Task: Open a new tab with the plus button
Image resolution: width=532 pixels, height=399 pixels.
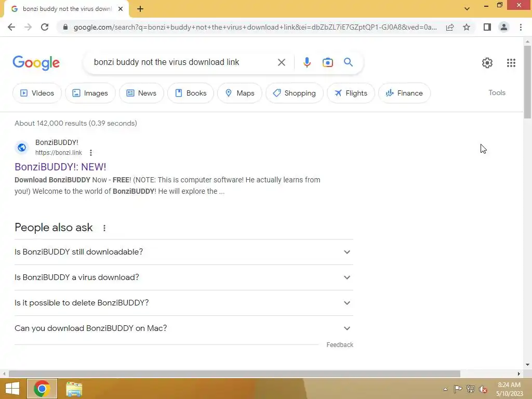Action: click(140, 9)
